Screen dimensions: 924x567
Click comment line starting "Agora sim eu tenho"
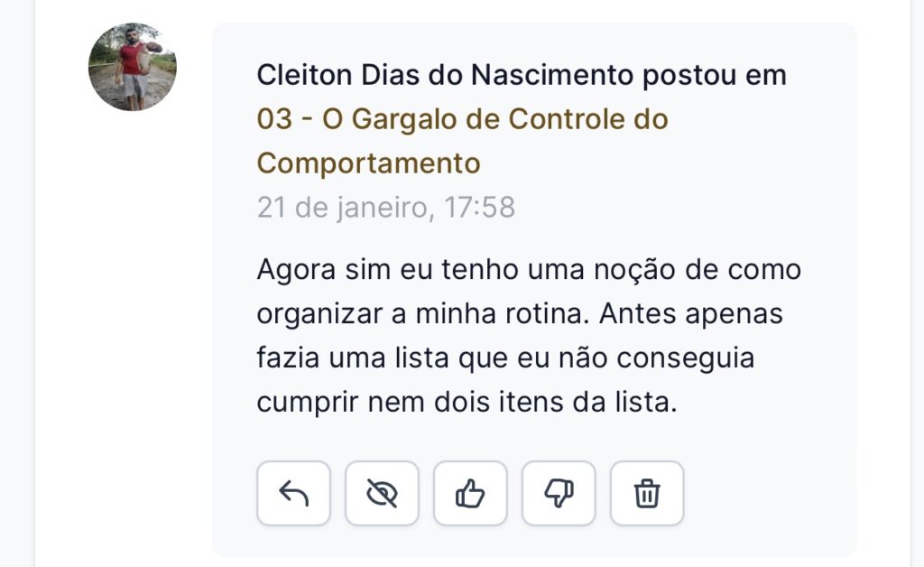529,270
